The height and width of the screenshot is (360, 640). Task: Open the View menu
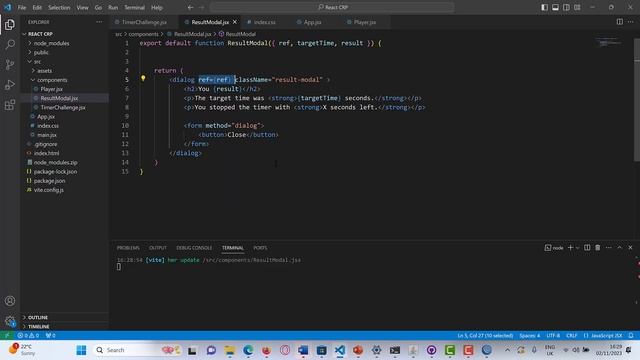click(x=82, y=7)
